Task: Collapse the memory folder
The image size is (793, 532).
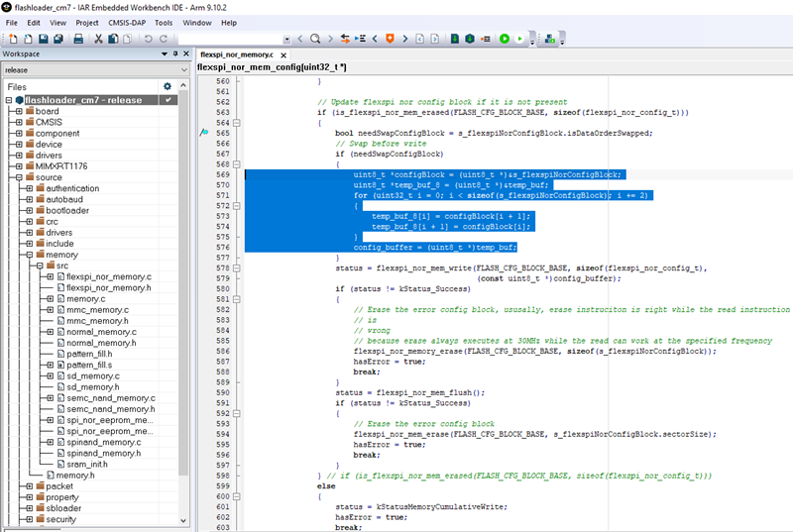Action: [30, 255]
